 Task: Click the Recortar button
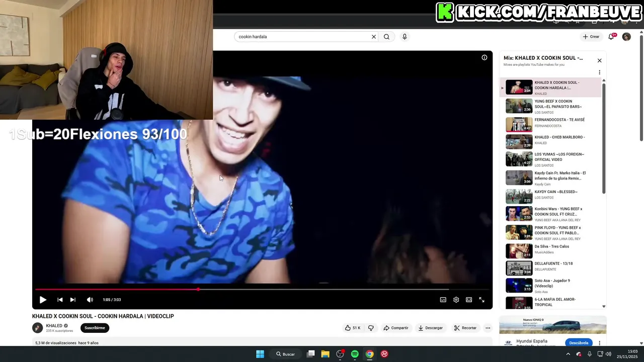(x=465, y=328)
